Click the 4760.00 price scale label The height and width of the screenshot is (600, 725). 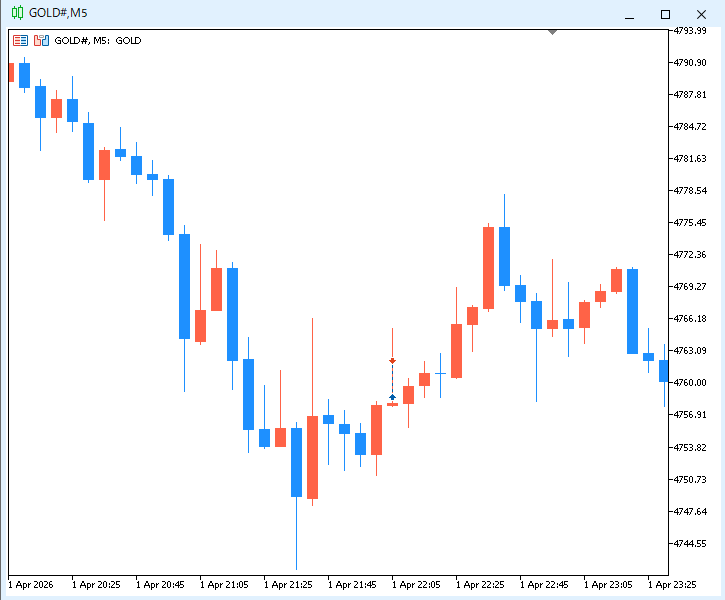tap(690, 382)
